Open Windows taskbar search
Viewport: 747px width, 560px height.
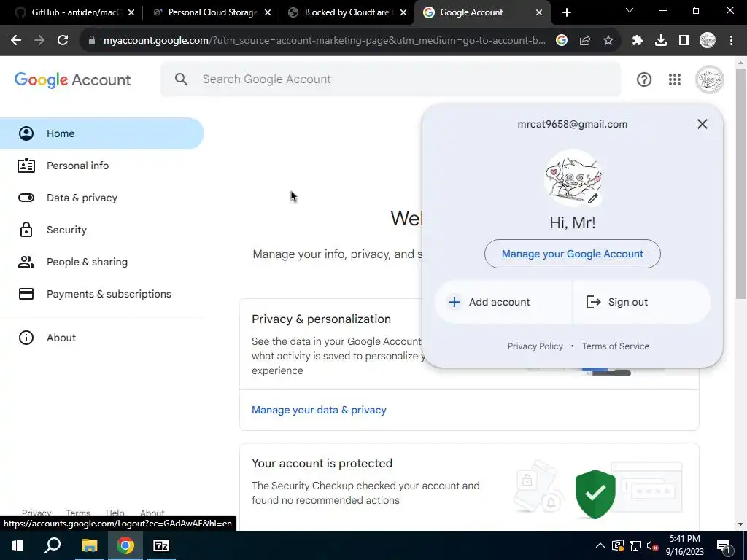(x=53, y=545)
